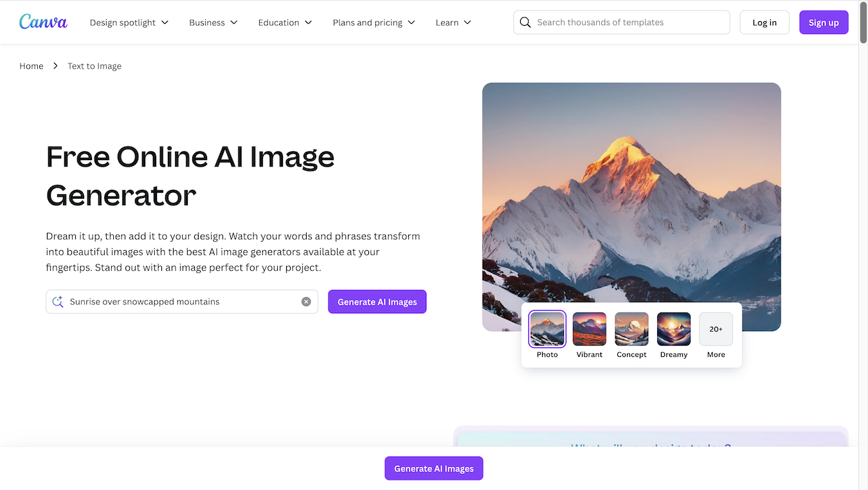
Task: Click the Canva logo
Action: (x=43, y=22)
